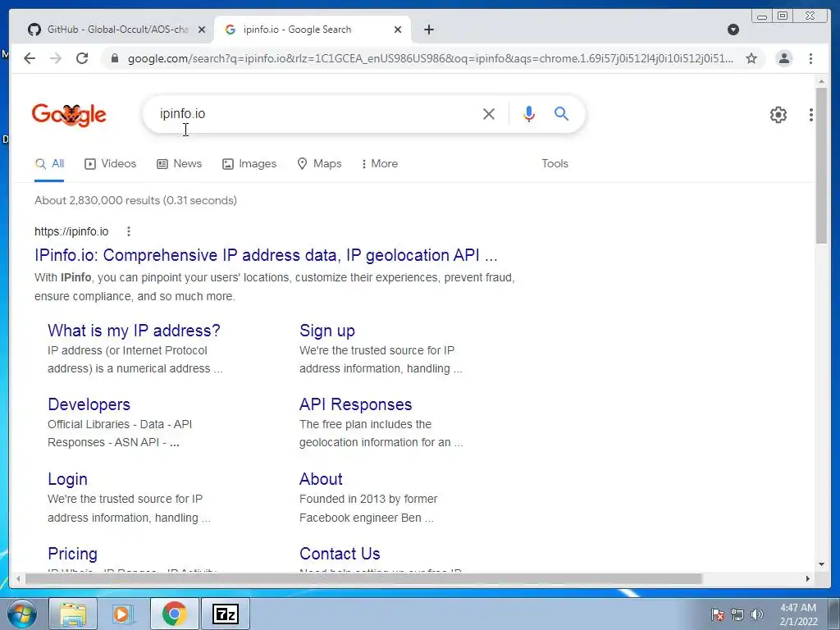Open the Contact Us sitelink
Screen dimensions: 840x630
point(340,554)
